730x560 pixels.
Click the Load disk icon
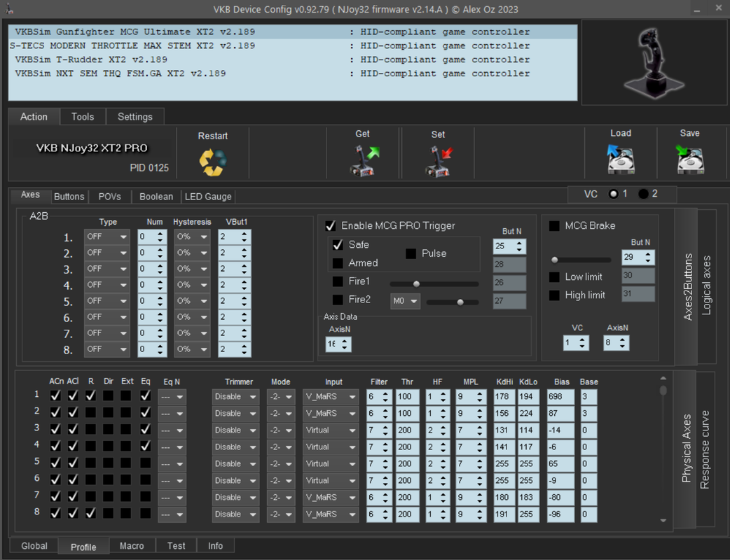click(x=621, y=159)
